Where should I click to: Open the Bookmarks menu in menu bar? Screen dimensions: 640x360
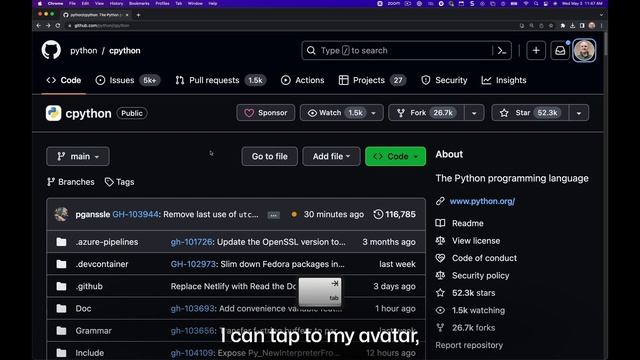point(139,3)
